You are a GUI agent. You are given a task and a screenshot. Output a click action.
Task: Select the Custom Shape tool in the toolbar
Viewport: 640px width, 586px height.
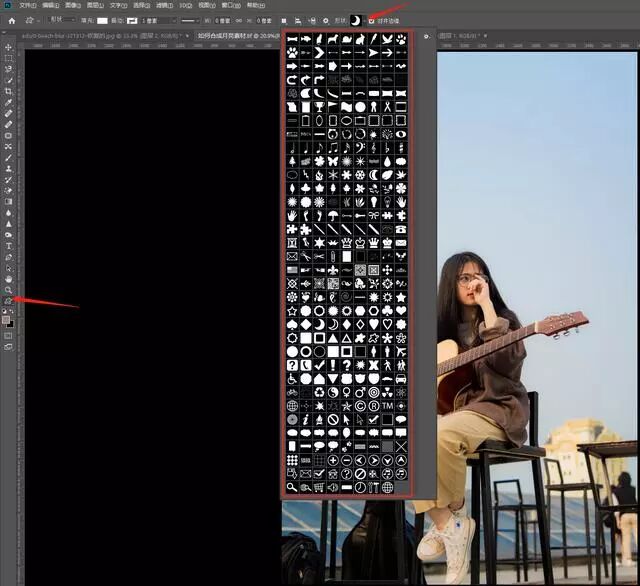(8, 301)
